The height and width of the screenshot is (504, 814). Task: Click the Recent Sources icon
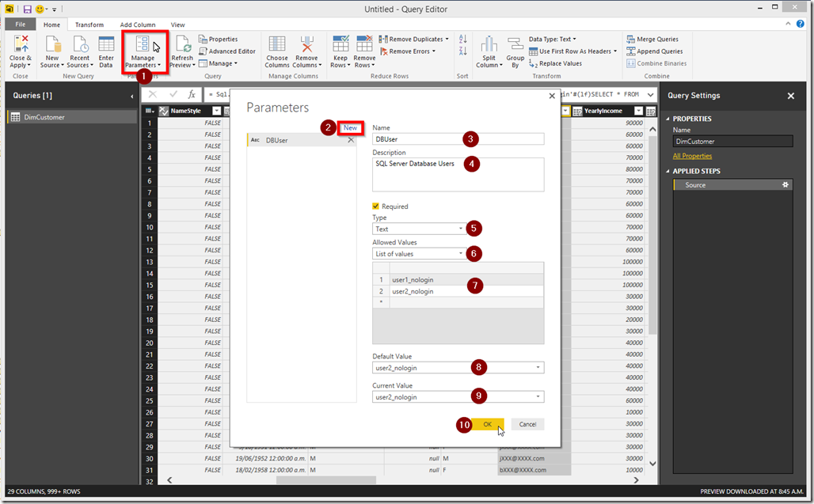pos(80,44)
